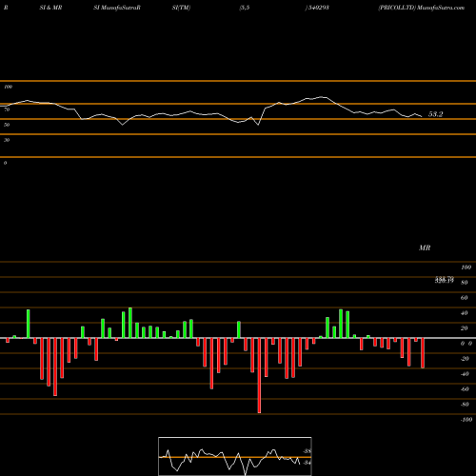Click the tallest red histogram bar near -100

tap(259, 375)
